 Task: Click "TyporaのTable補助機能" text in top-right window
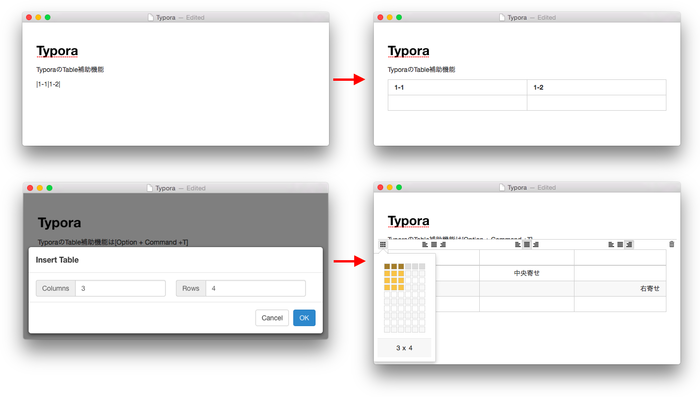421,70
